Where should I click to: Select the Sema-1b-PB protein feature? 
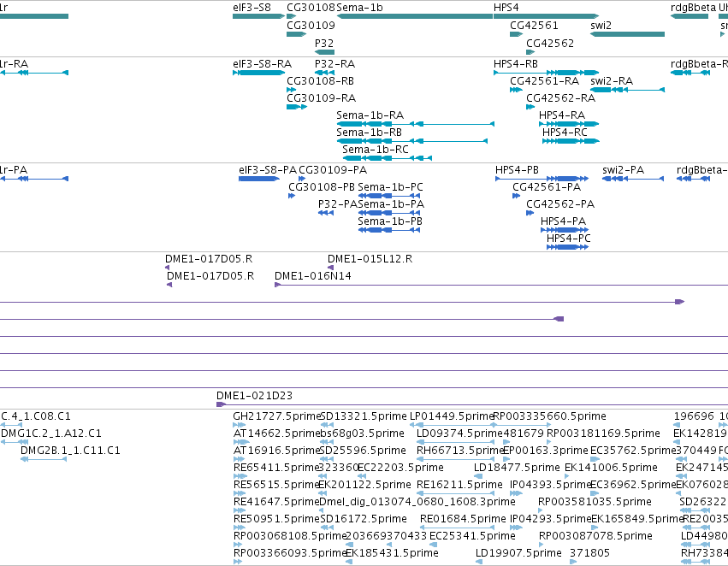389,230
